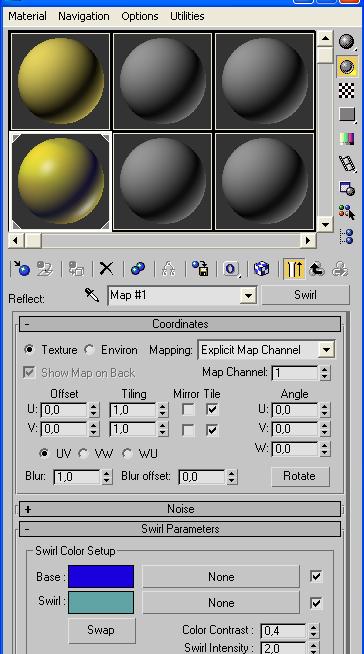Click the sample slots scroll right arrow

point(308,240)
